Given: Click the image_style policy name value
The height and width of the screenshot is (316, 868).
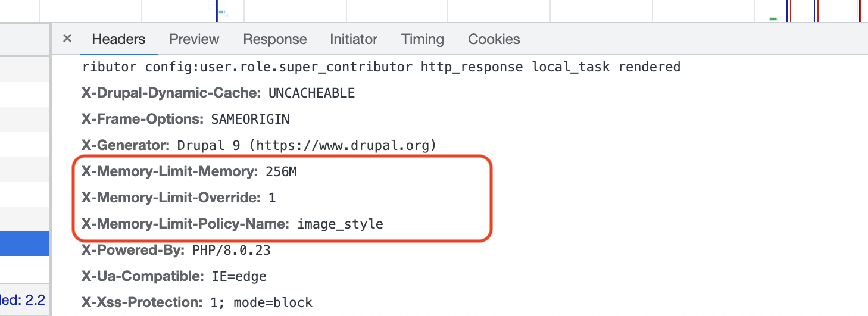Looking at the screenshot, I should 340,224.
